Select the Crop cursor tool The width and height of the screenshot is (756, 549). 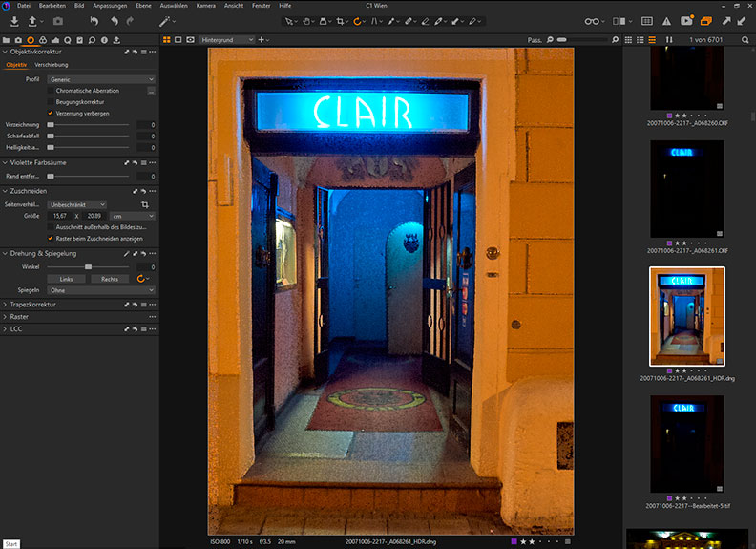coord(341,21)
